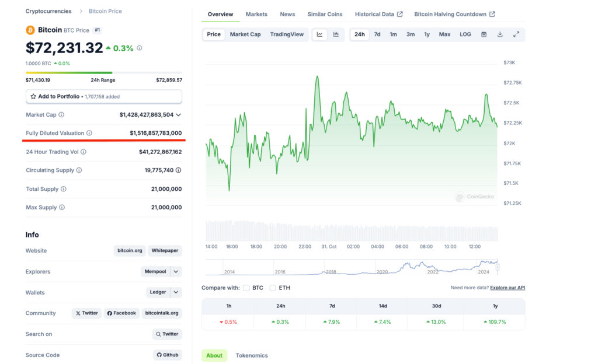Click the download chart data icon

point(500,34)
